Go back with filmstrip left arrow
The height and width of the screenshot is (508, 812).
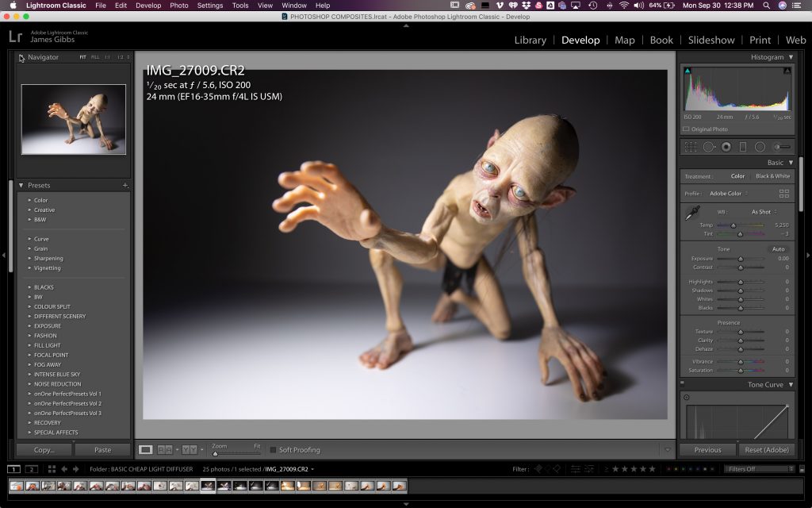[64, 469]
